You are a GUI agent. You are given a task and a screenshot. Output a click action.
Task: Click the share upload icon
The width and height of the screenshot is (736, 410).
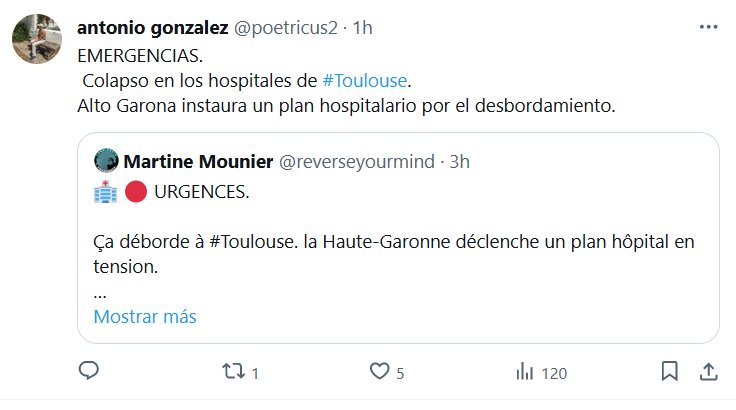[x=707, y=372]
